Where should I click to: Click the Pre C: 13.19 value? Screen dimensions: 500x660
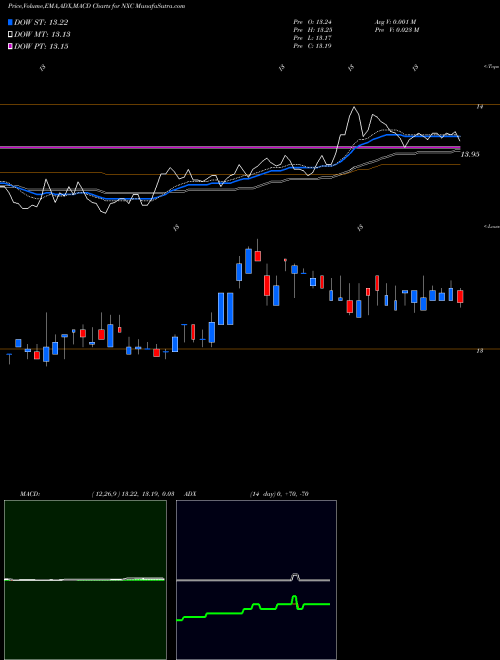coord(312,46)
